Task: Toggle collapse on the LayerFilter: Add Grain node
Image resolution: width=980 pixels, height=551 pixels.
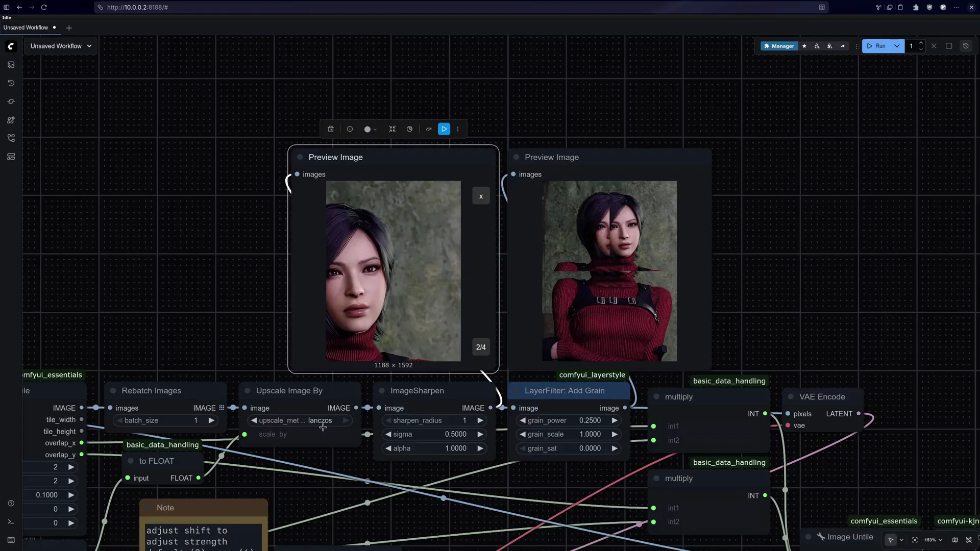Action: [x=517, y=390]
